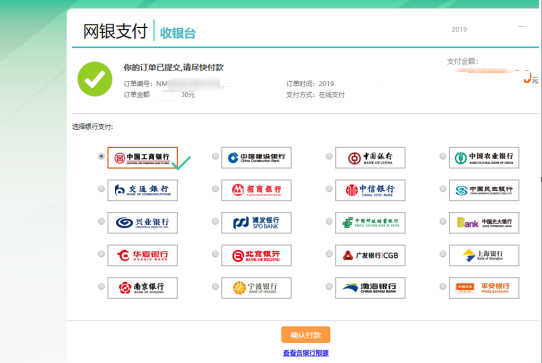This screenshot has width=542, height=363.
Task: Toggle the radio button for 中国工商银行
Action: point(101,156)
